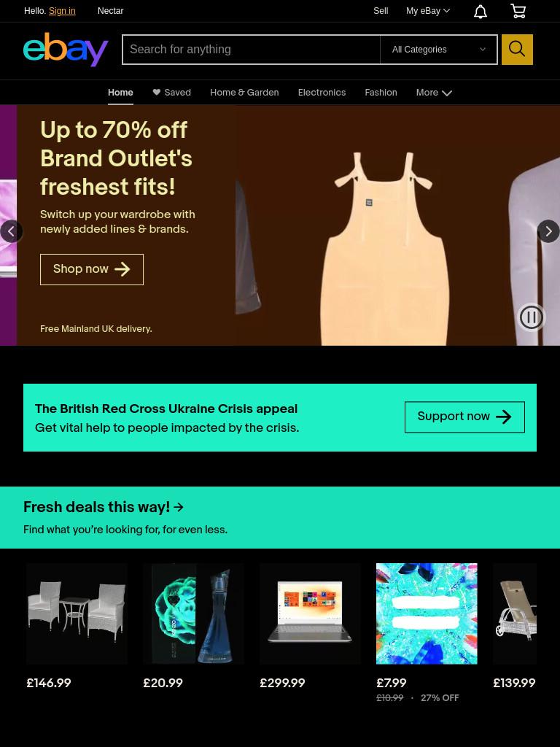
Task: Click the Shop now button
Action: (92, 270)
